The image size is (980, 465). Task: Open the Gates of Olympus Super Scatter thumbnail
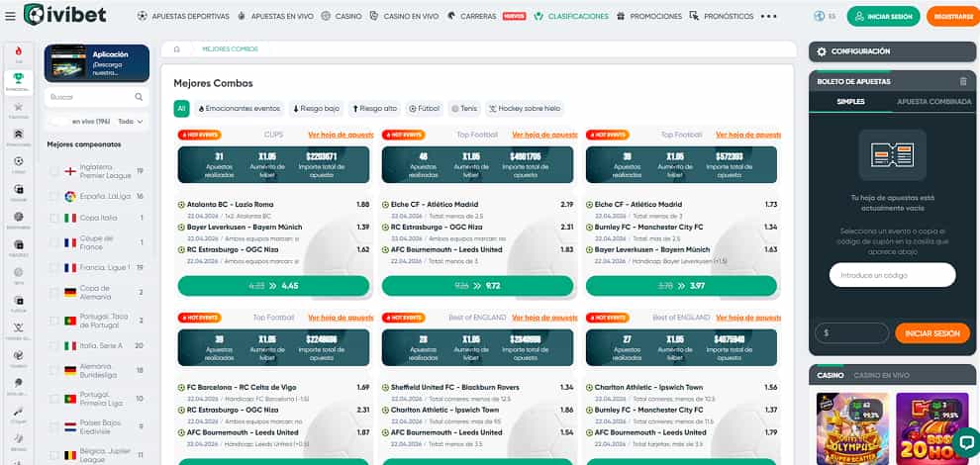coord(852,428)
